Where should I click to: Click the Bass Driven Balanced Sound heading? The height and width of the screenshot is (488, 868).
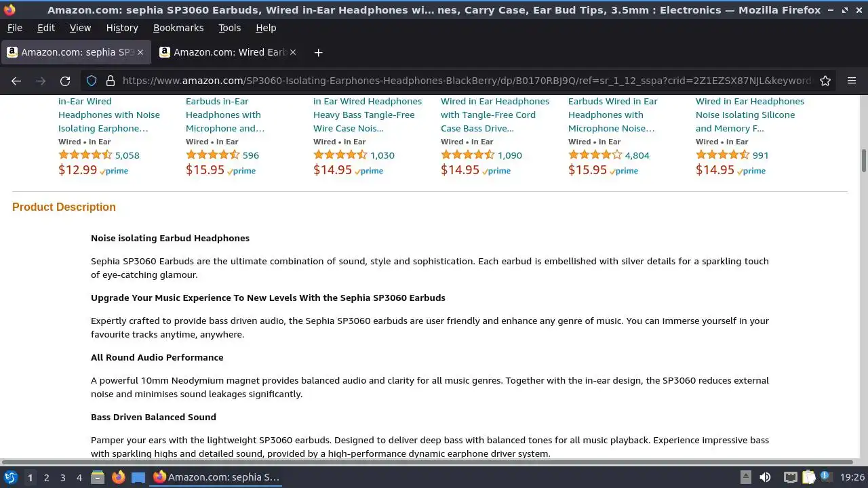[x=153, y=417]
